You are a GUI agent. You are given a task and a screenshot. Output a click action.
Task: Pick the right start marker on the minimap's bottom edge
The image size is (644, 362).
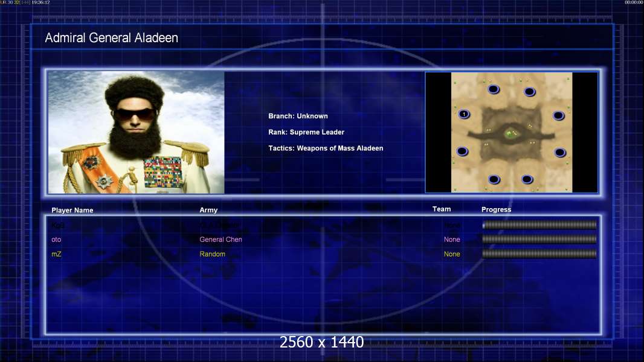pos(527,179)
